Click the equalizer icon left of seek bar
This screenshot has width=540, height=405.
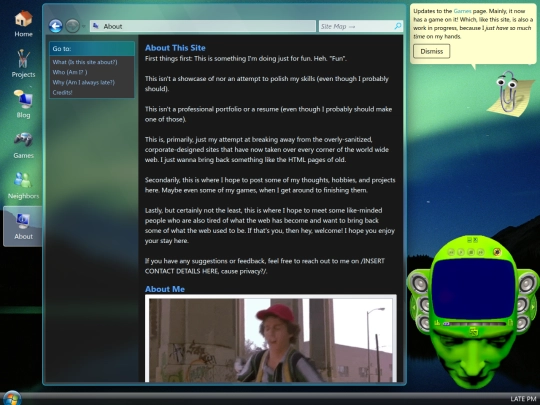(x=437, y=323)
